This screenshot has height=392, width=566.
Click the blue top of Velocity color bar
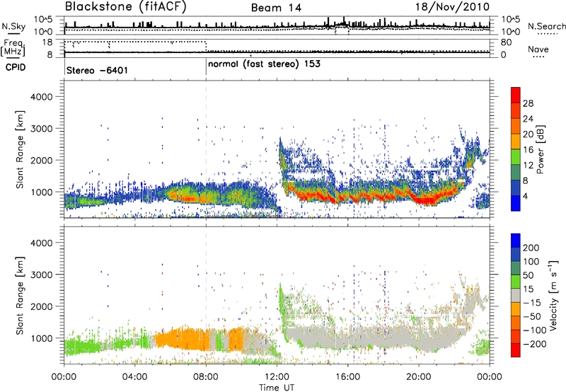pos(516,241)
